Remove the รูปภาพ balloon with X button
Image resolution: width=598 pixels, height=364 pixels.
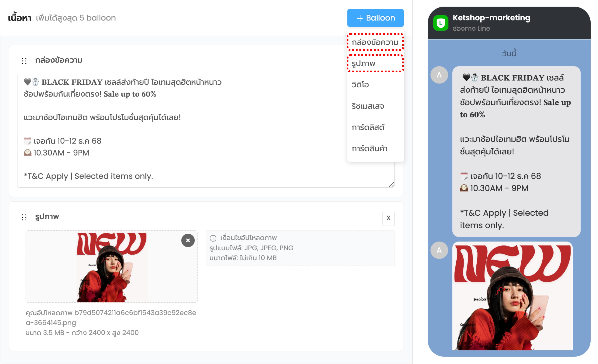(388, 218)
